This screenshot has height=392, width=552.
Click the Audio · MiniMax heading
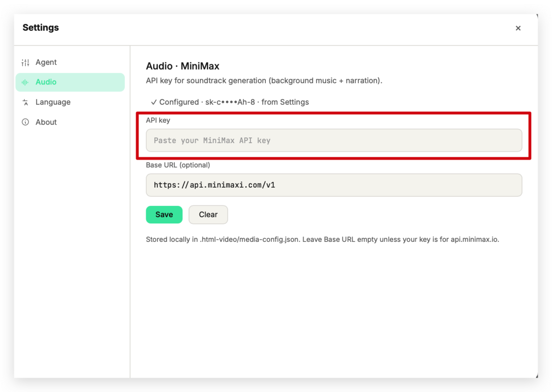[182, 66]
